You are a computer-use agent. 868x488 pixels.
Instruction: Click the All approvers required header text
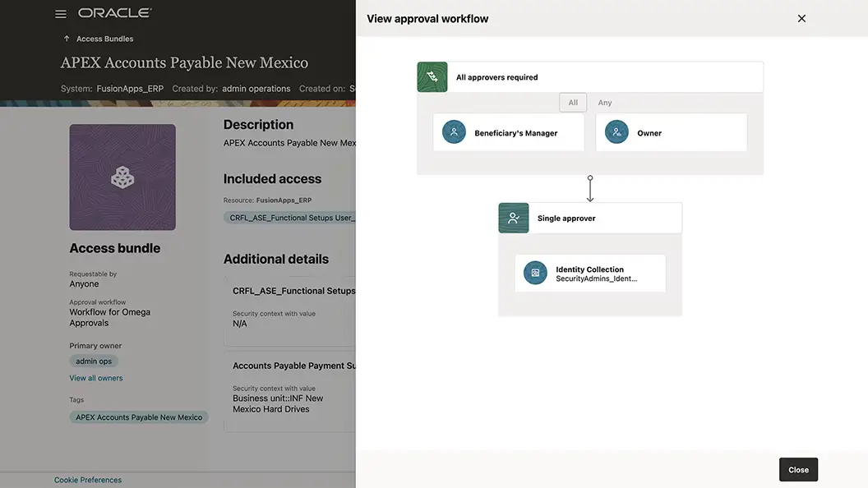pos(496,77)
